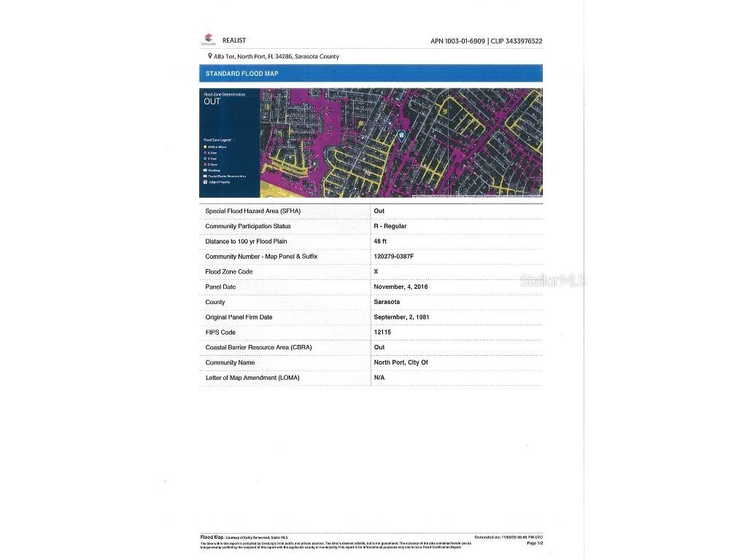Select the A Zone legend color dot
Image resolution: width=747 pixels, height=560 pixels.
206,153
